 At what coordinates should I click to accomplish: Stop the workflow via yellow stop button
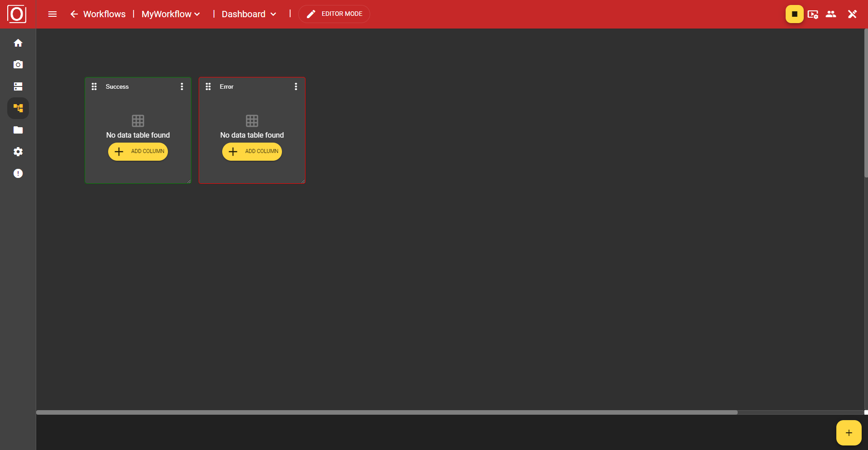(795, 14)
